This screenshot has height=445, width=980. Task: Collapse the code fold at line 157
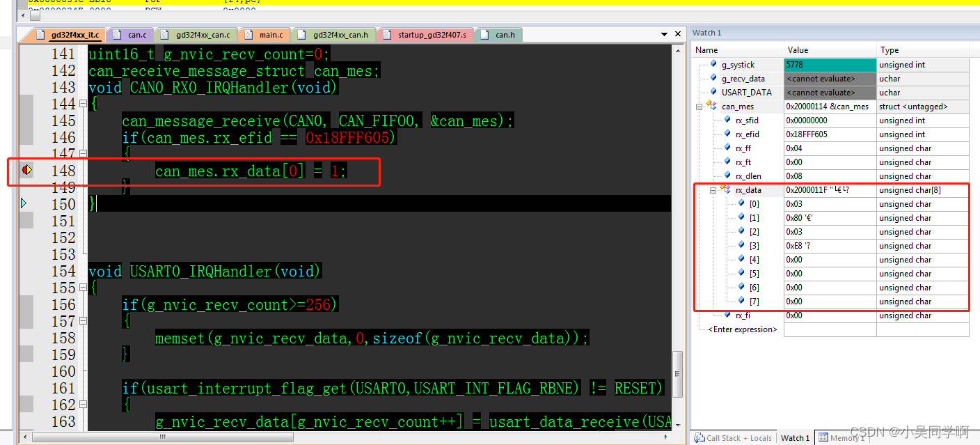click(84, 321)
